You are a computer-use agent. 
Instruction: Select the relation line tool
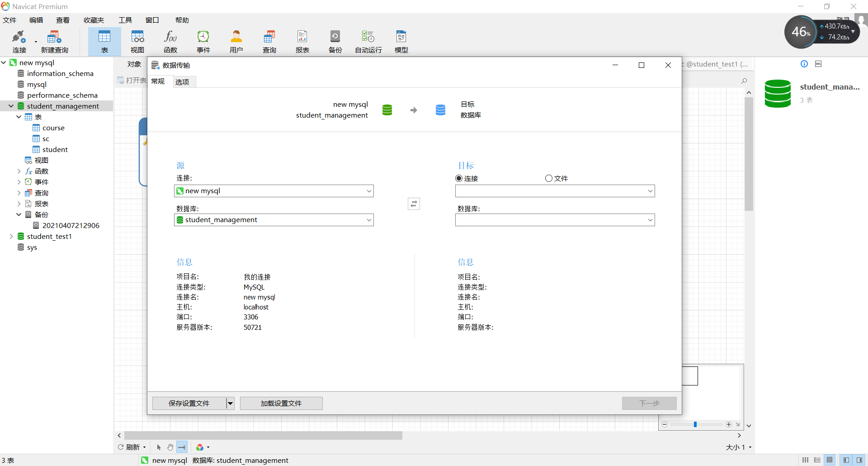[182, 447]
